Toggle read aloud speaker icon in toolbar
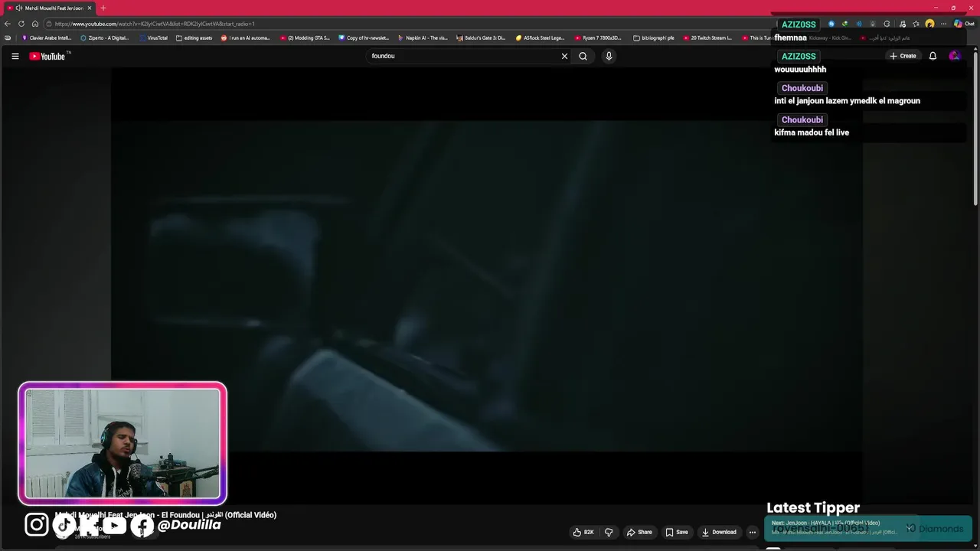The image size is (980, 551). [x=858, y=24]
